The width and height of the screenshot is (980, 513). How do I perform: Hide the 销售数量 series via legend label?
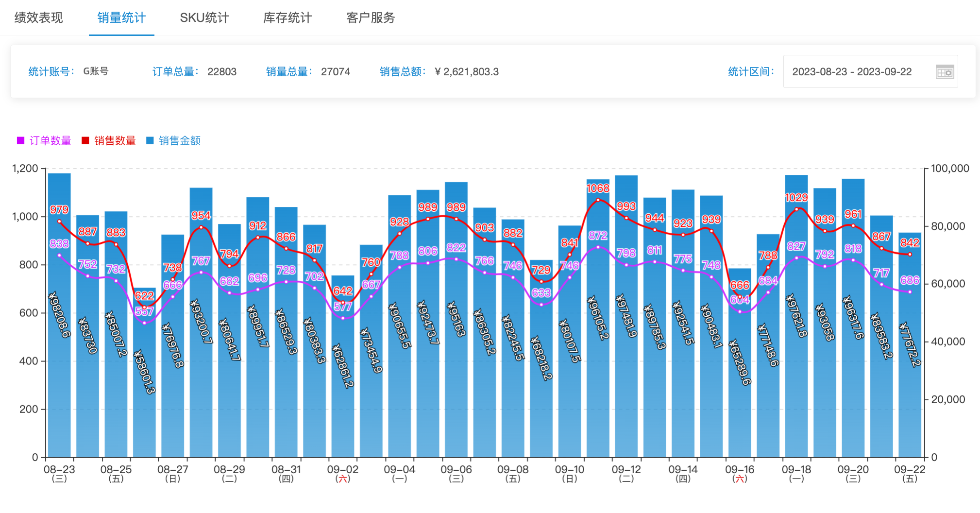click(115, 141)
